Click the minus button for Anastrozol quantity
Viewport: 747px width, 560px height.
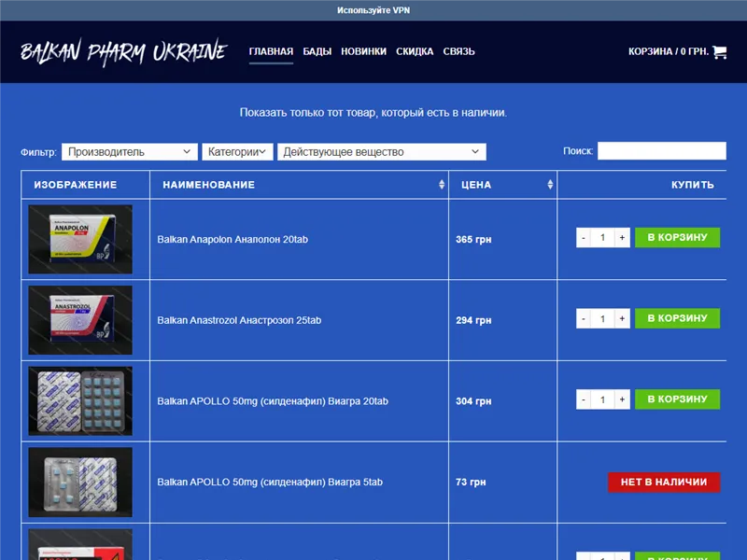(x=584, y=319)
